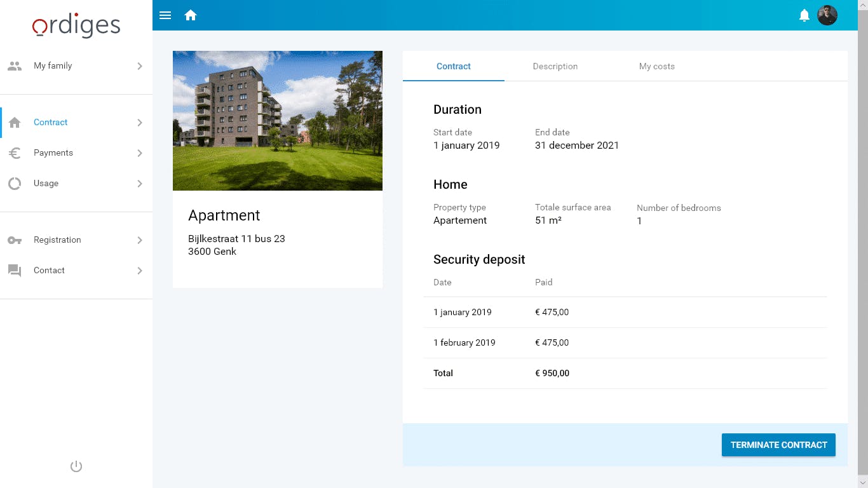Click the user profile avatar

click(827, 15)
